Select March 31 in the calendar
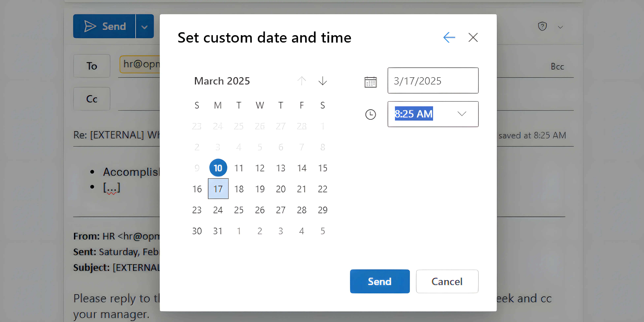 coord(218,231)
